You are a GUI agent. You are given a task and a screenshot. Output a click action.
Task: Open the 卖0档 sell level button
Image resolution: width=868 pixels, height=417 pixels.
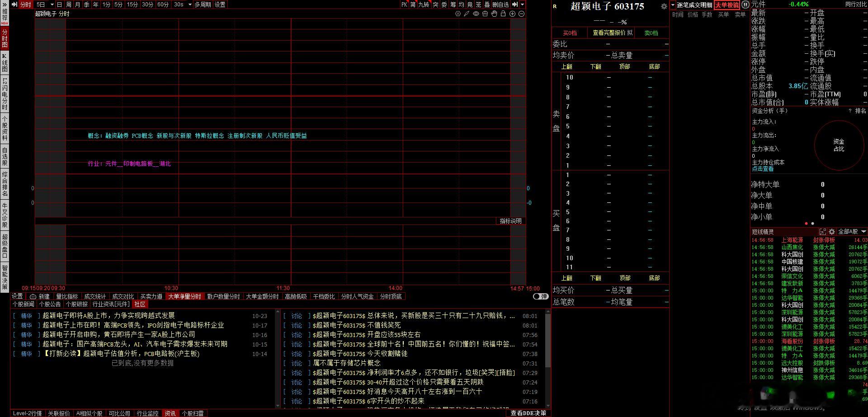[x=651, y=33]
